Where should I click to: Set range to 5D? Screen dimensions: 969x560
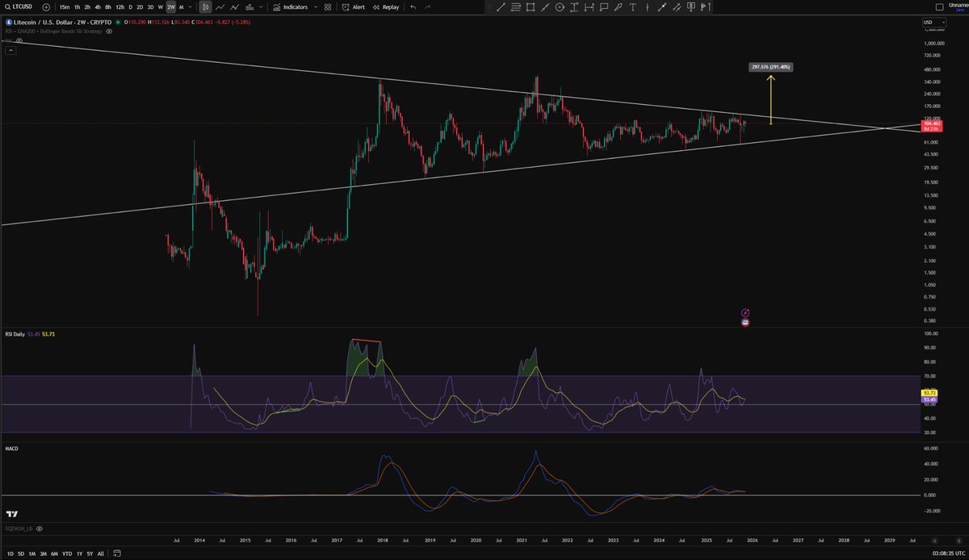tap(20, 554)
